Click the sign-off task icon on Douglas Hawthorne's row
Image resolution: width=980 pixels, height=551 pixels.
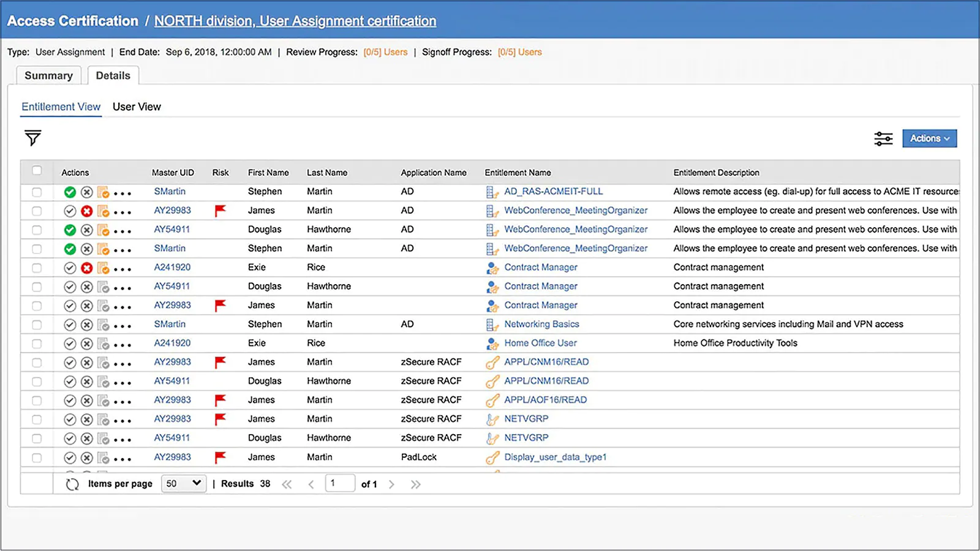coord(103,229)
